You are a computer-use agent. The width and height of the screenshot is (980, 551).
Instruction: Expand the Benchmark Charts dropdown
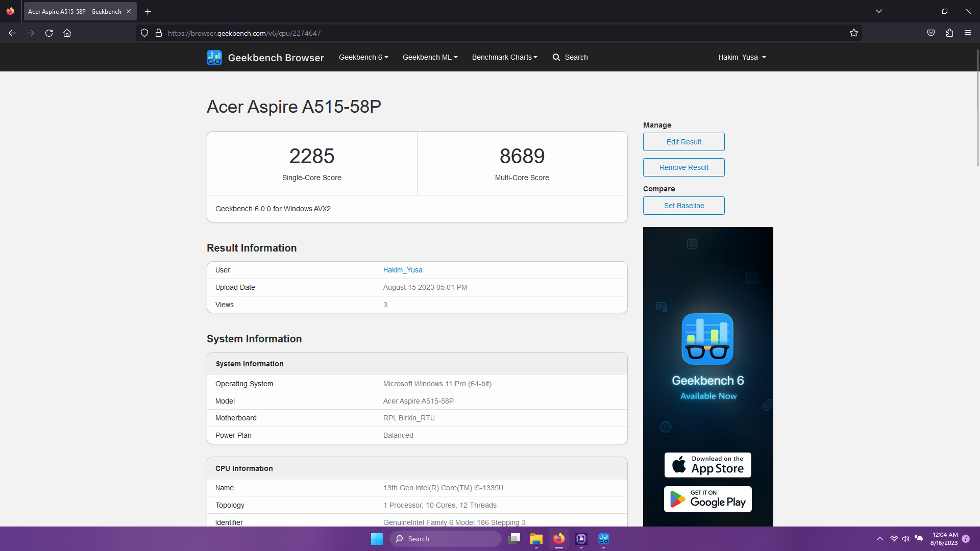(504, 58)
